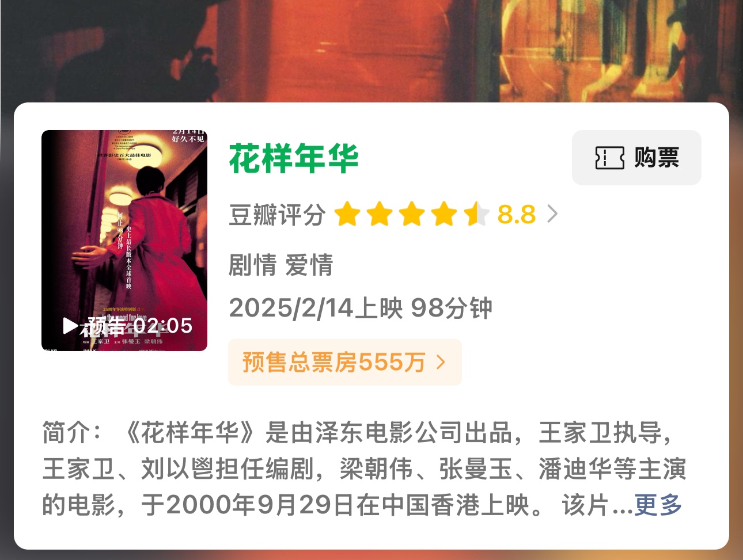This screenshot has width=743, height=560.
Task: Click the synopsis paragraph text
Action: point(363,469)
